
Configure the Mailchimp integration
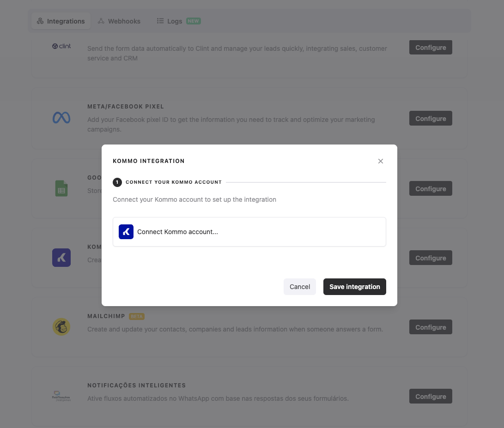click(431, 327)
